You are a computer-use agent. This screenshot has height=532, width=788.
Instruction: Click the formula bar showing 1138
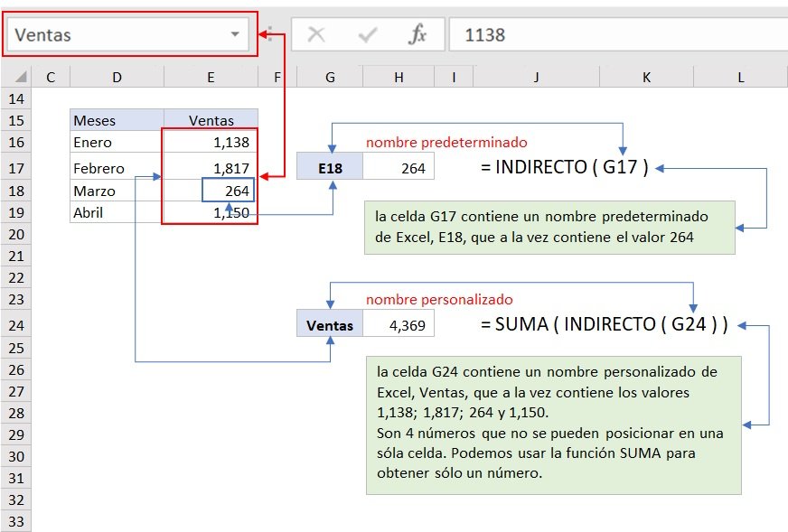pyautogui.click(x=614, y=35)
